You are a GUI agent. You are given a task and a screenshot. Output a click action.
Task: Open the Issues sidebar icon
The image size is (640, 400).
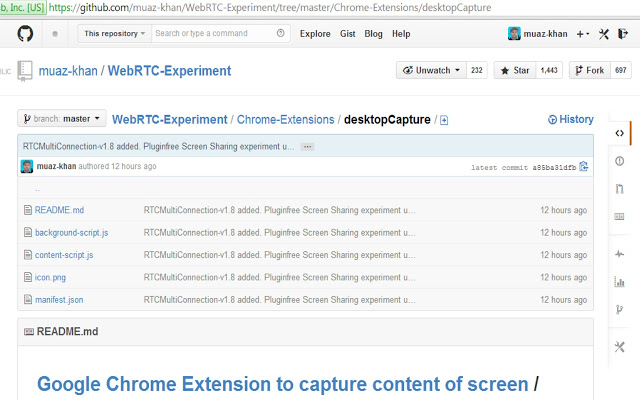(619, 161)
